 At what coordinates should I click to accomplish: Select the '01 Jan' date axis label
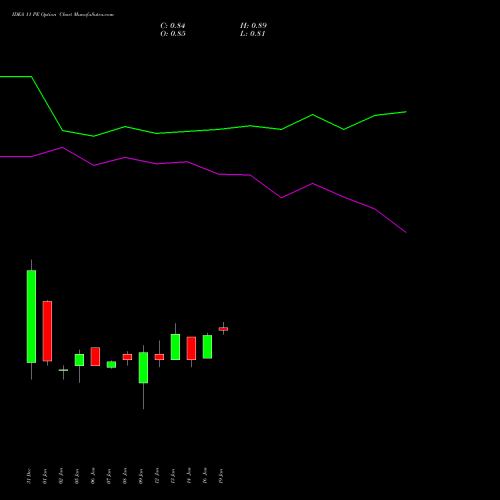(x=45, y=476)
